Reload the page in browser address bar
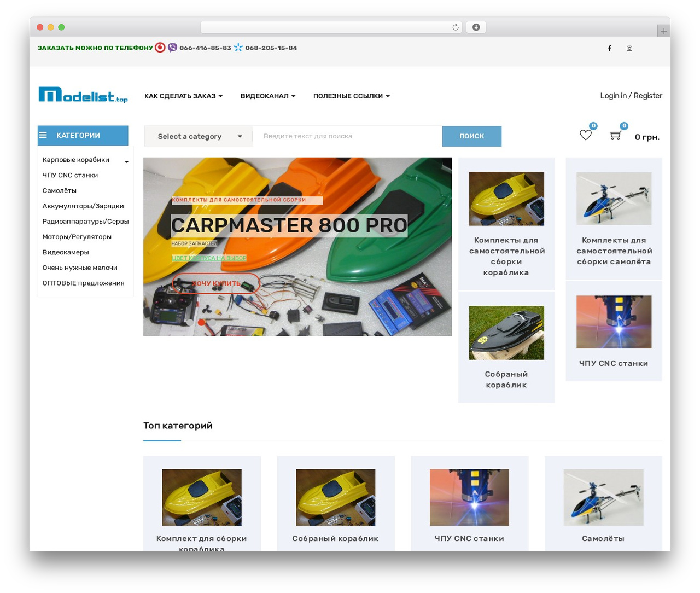 click(455, 27)
